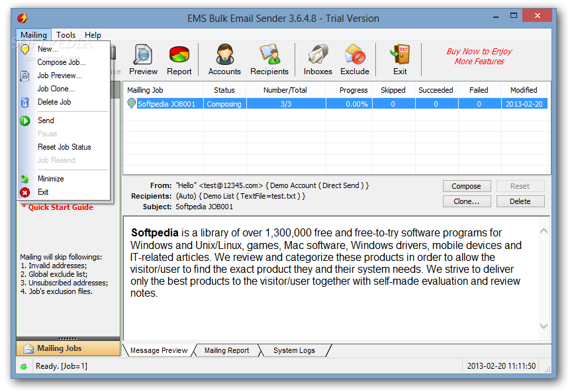
Task: Open the Exclude toolbar icon
Action: point(355,54)
